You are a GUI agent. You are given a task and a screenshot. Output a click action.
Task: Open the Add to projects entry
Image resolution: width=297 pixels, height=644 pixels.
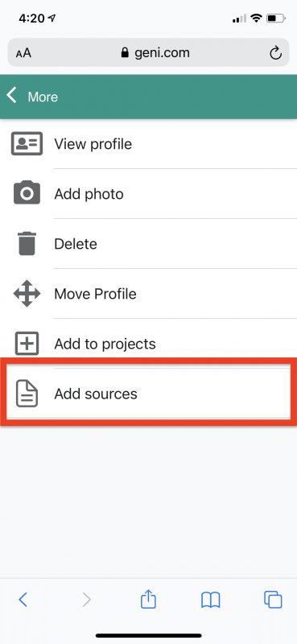148,344
